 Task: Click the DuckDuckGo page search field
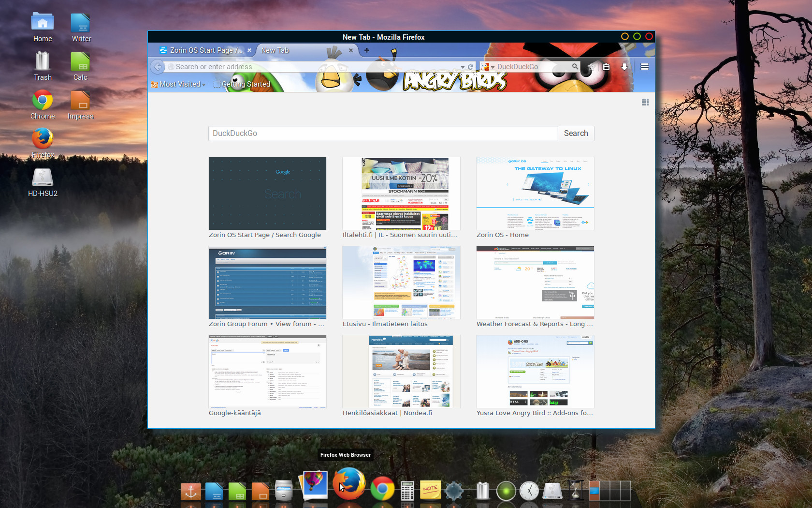[383, 134]
